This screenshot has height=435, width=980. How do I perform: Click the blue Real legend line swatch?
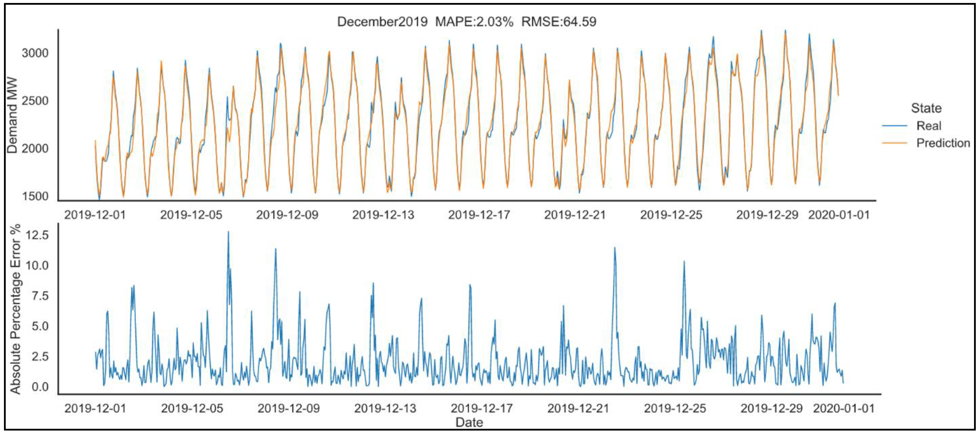pos(894,126)
